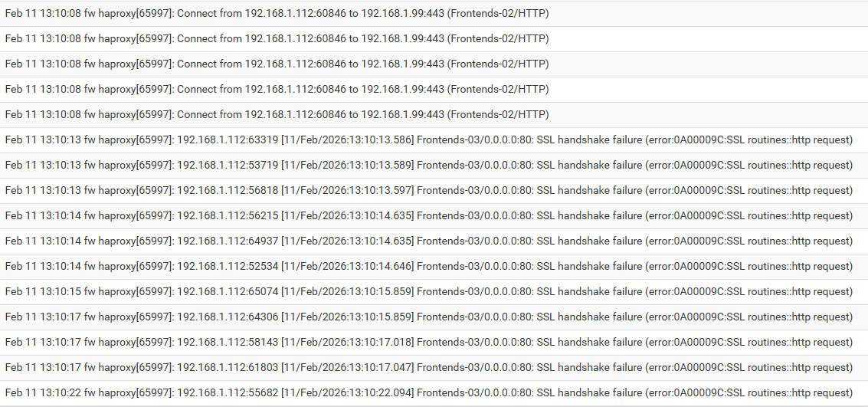Select the log row for 192.168.1.112:53719

[x=428, y=165]
